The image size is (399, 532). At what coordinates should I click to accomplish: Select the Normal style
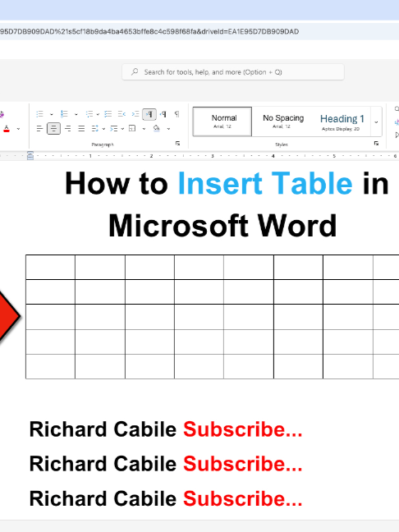point(222,122)
